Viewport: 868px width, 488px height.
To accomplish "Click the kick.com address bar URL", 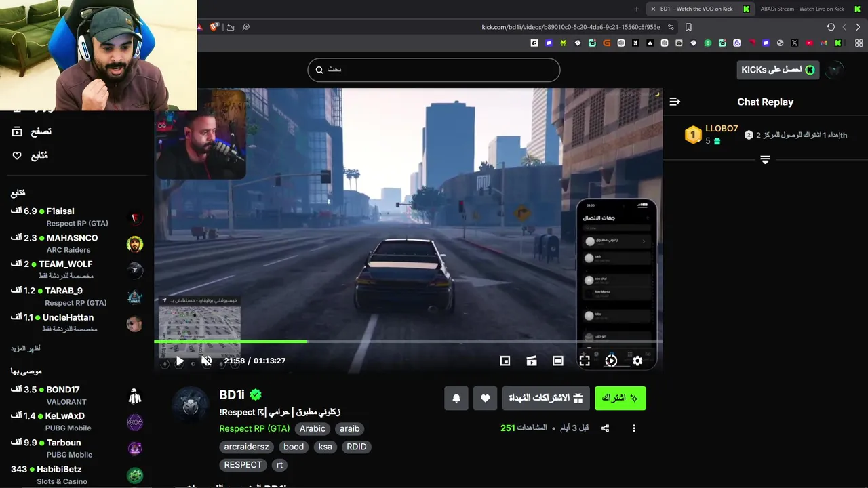I will [571, 27].
